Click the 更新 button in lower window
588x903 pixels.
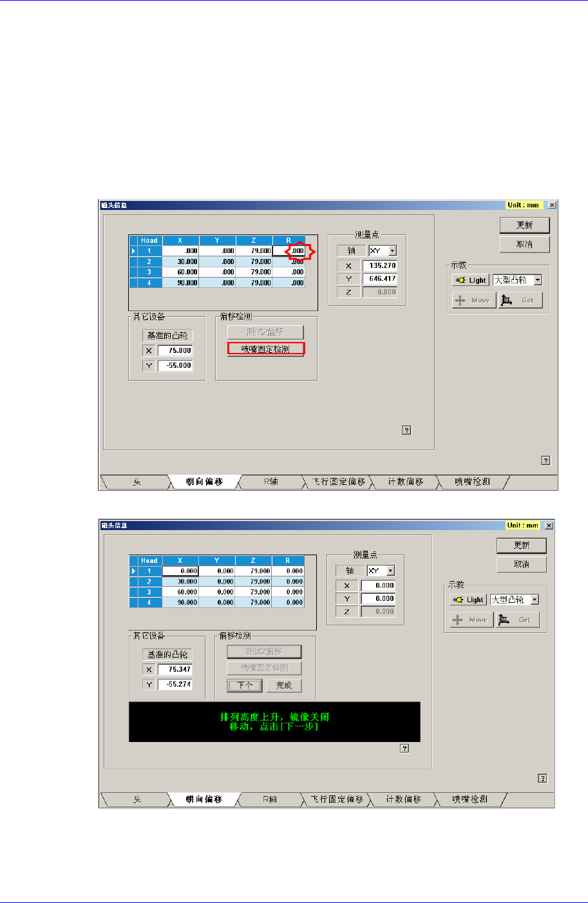[522, 545]
